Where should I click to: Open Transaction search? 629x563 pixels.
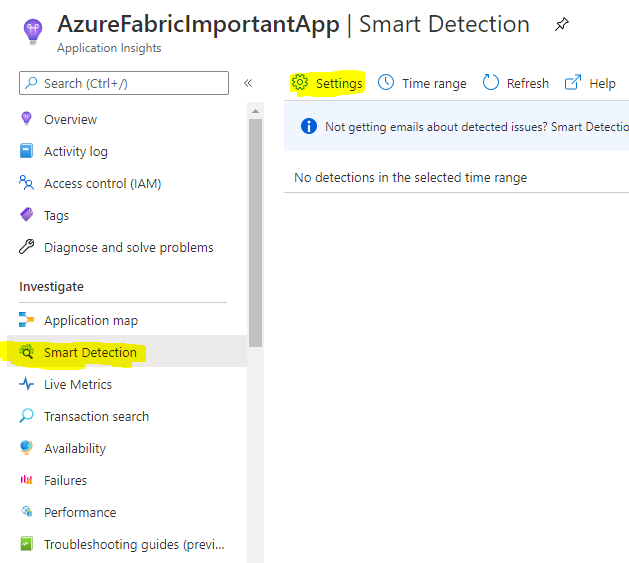click(127, 416)
